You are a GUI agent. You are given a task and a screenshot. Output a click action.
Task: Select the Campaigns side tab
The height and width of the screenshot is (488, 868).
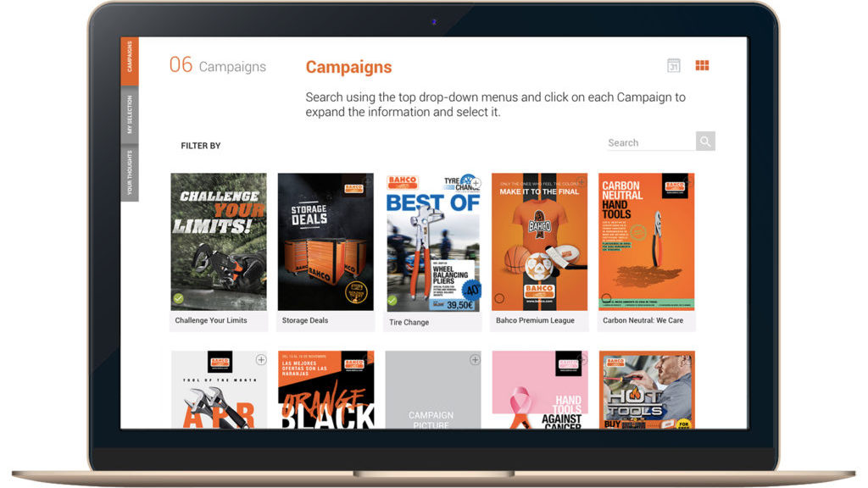point(130,61)
